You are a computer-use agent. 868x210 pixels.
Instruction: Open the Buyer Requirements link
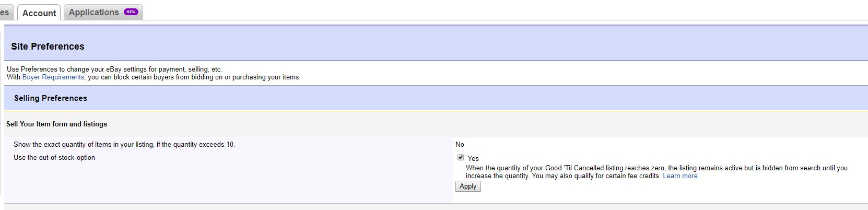(x=53, y=77)
